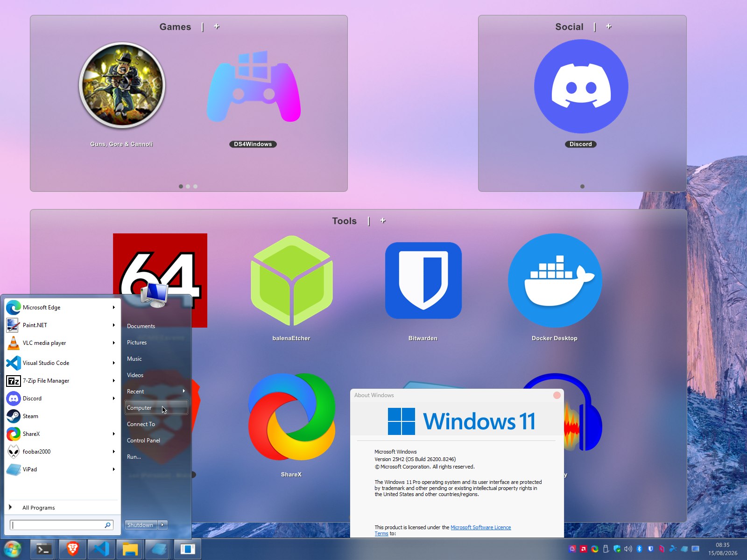Click the Bitwarden tray icon

(650, 549)
